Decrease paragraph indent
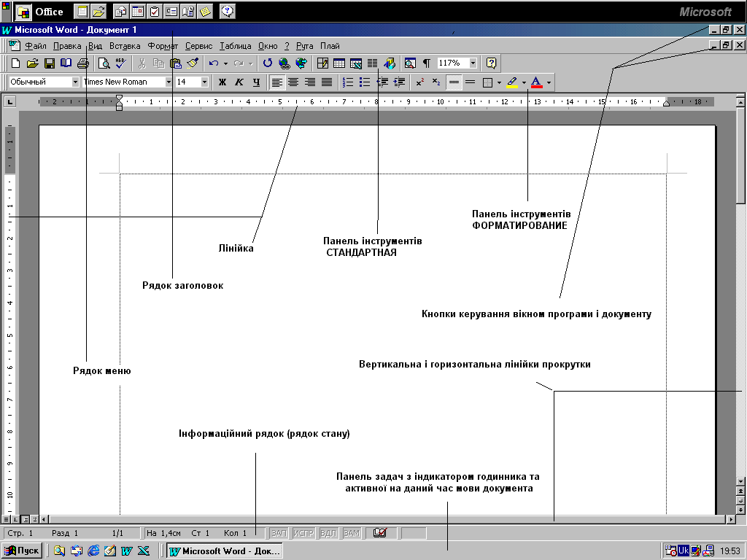 (382, 82)
